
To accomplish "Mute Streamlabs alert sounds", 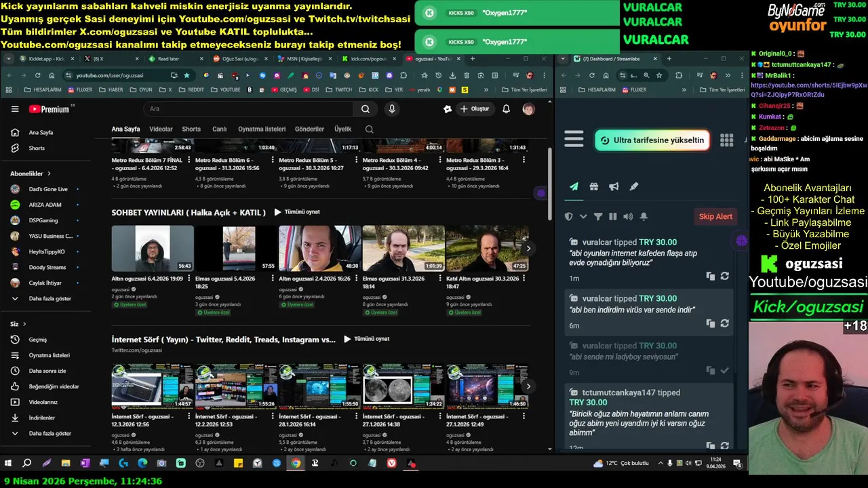I will click(x=628, y=217).
